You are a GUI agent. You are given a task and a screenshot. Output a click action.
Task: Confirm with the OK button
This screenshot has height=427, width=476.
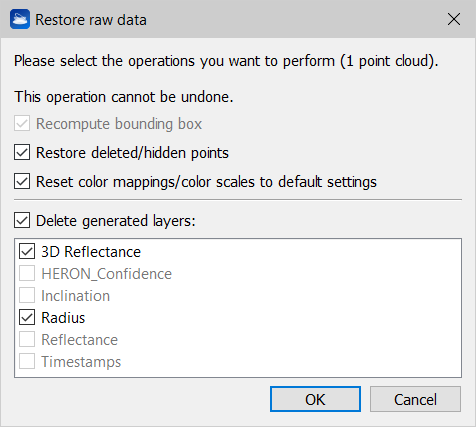click(x=315, y=399)
